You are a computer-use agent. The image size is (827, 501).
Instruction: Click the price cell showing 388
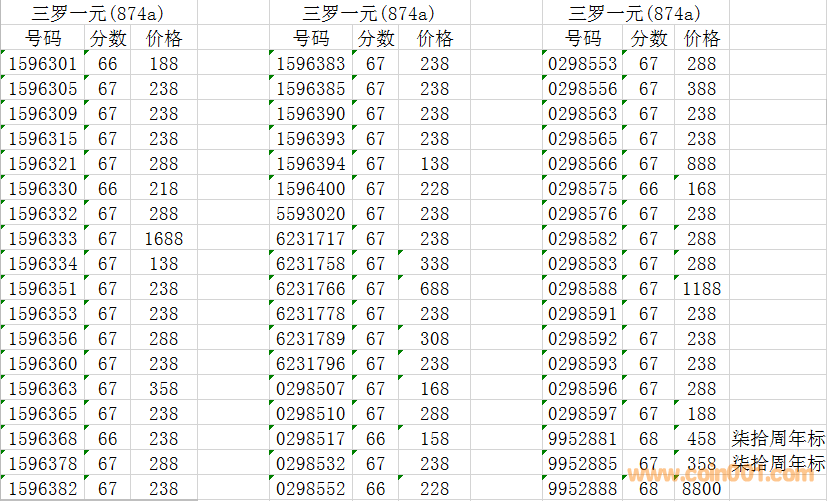701,89
